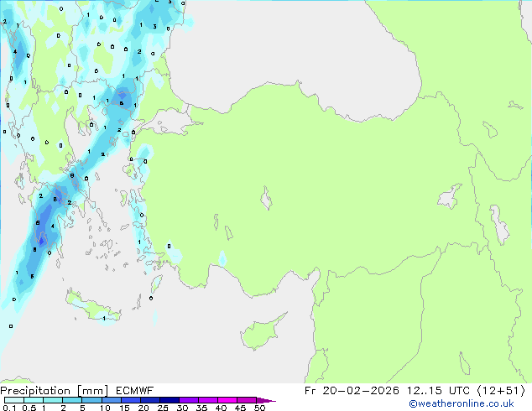The height and width of the screenshot is (411, 532).
Task: Click the legend label '50'
Action: [x=259, y=408]
